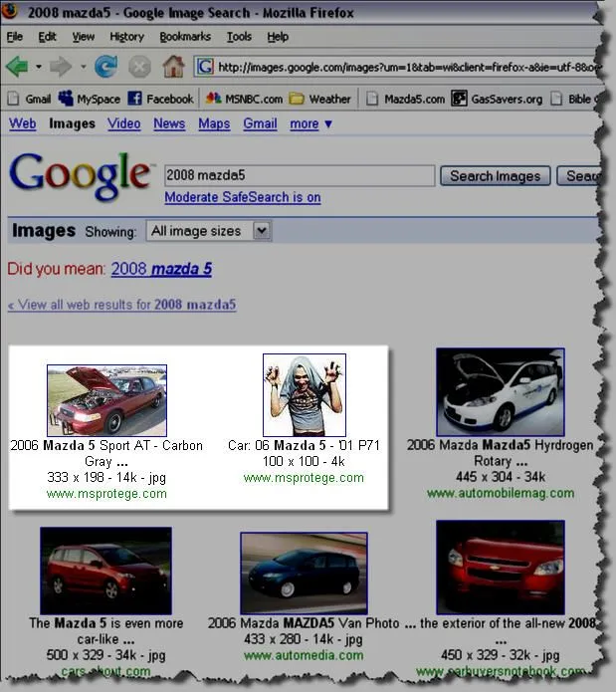Reload the page with the refresh icon
The height and width of the screenshot is (692, 616).
tap(105, 67)
